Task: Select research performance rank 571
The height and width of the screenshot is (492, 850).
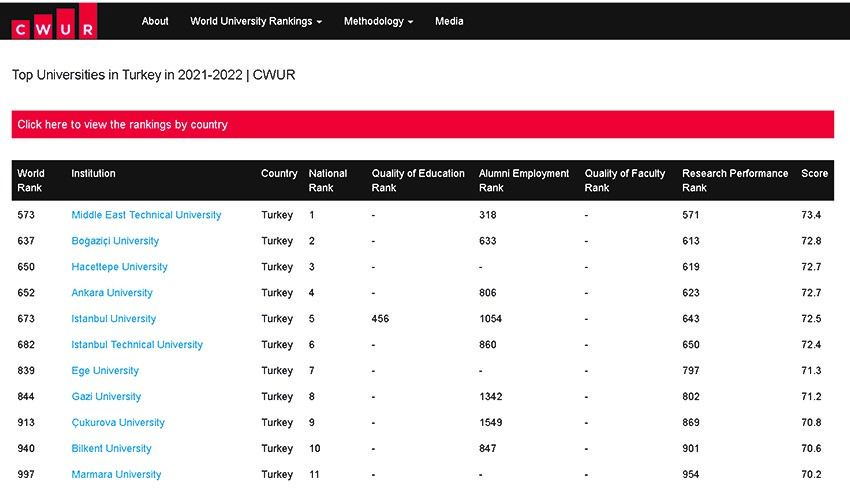Action: coord(691,215)
